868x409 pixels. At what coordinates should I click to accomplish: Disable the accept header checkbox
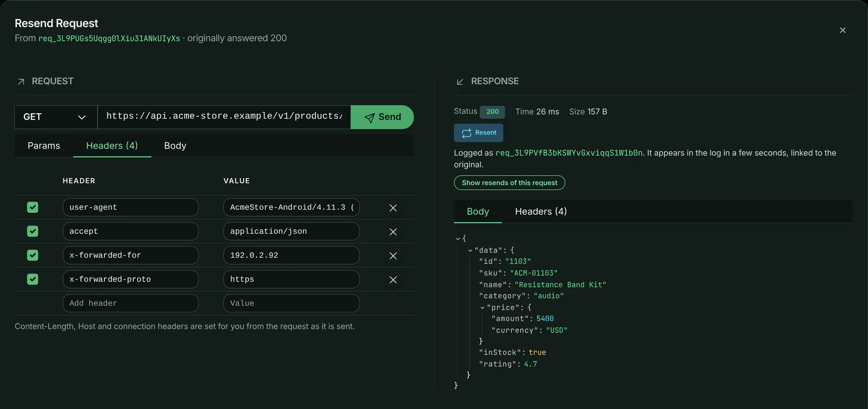coord(33,231)
